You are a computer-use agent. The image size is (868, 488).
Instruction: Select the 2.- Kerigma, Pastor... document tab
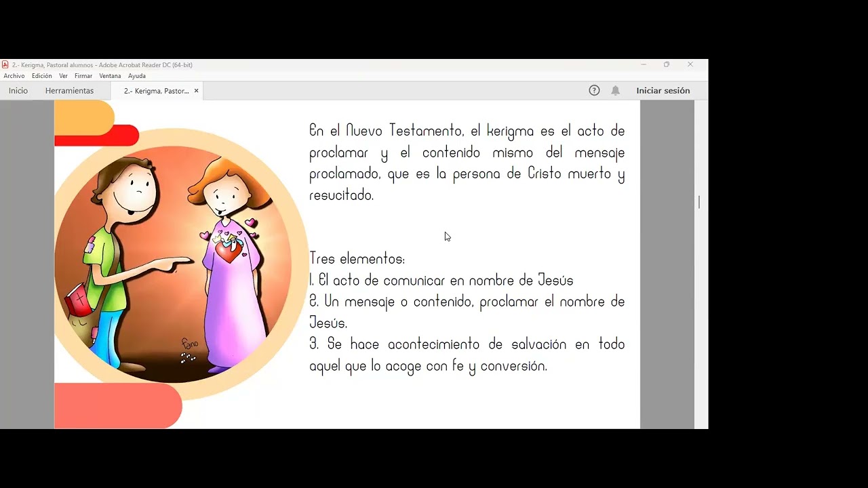(156, 91)
